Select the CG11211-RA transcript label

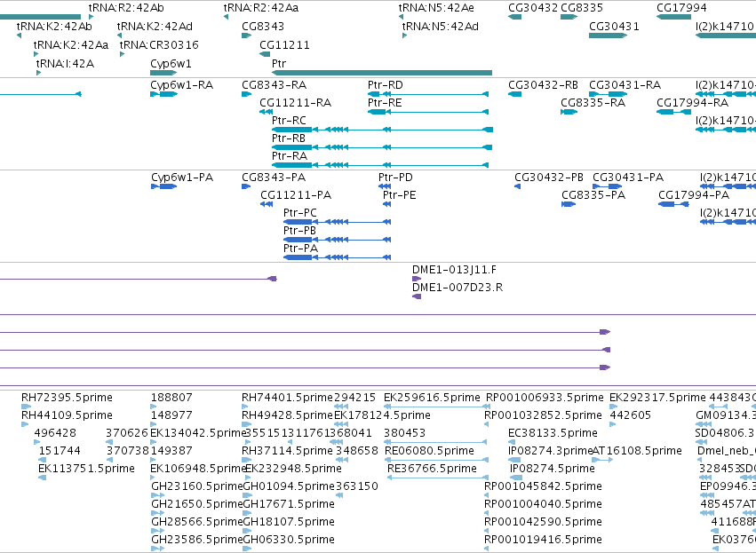(x=296, y=103)
